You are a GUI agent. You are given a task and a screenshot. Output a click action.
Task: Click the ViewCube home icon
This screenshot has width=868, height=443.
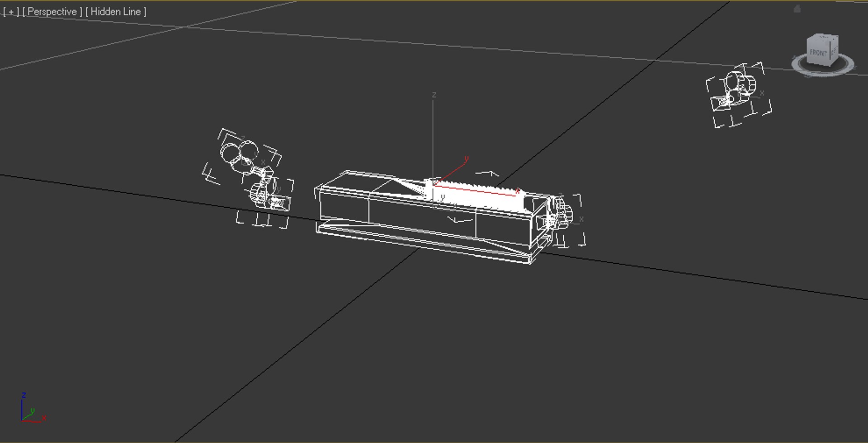[x=797, y=9]
